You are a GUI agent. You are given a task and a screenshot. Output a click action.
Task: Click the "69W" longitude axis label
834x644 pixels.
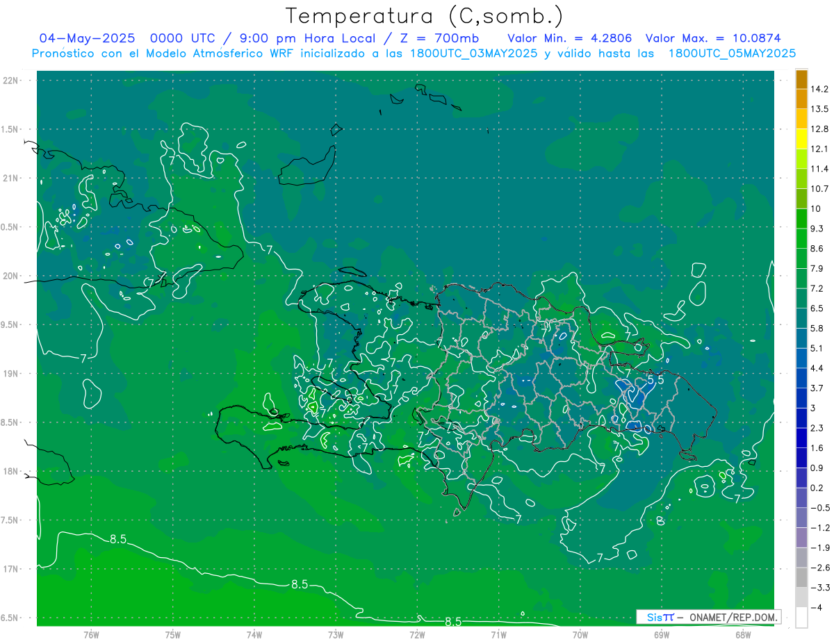pyautogui.click(x=662, y=635)
